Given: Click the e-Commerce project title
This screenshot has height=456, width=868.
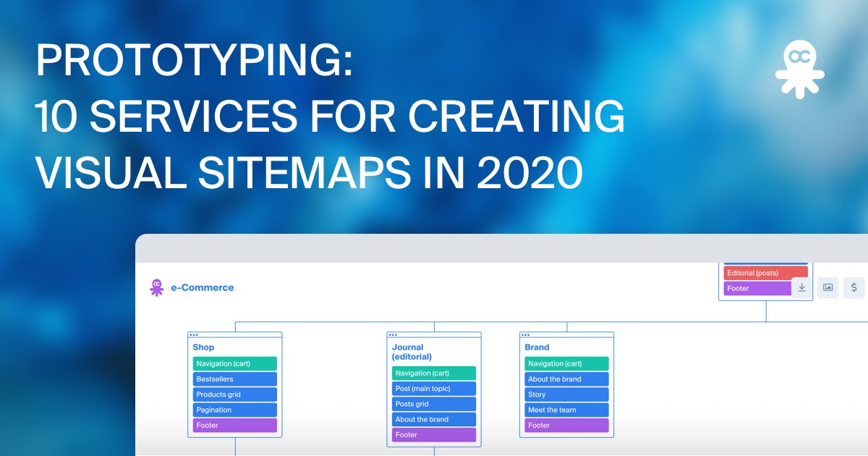Looking at the screenshot, I should click(x=202, y=287).
